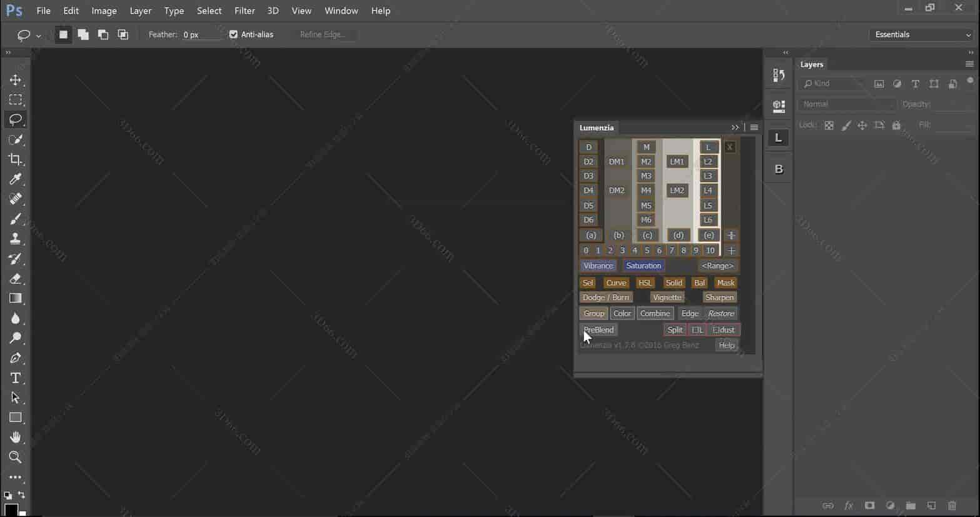Select the Move tool

(x=15, y=80)
